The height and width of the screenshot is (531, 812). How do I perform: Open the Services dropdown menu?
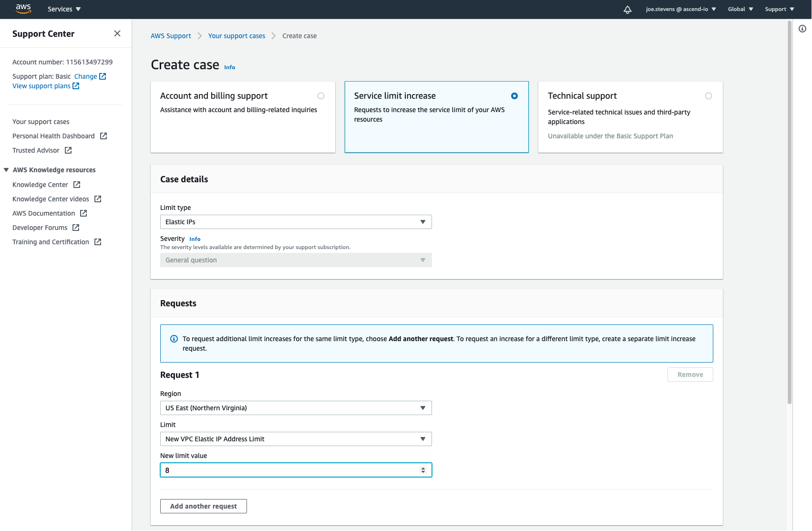click(x=64, y=9)
